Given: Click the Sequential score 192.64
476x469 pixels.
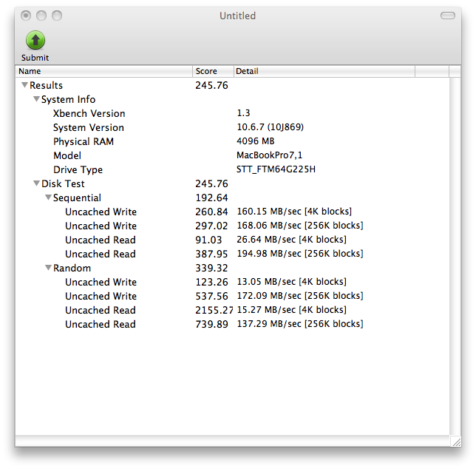Looking at the screenshot, I should 211,198.
